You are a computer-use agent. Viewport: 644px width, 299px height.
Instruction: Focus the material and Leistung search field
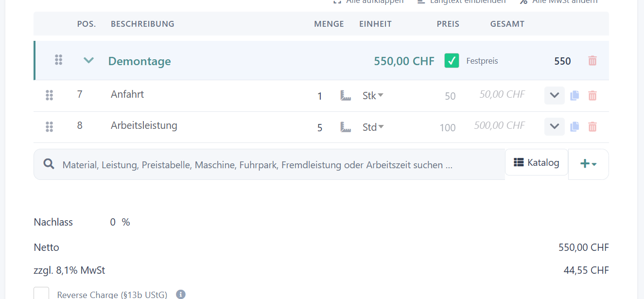269,164
